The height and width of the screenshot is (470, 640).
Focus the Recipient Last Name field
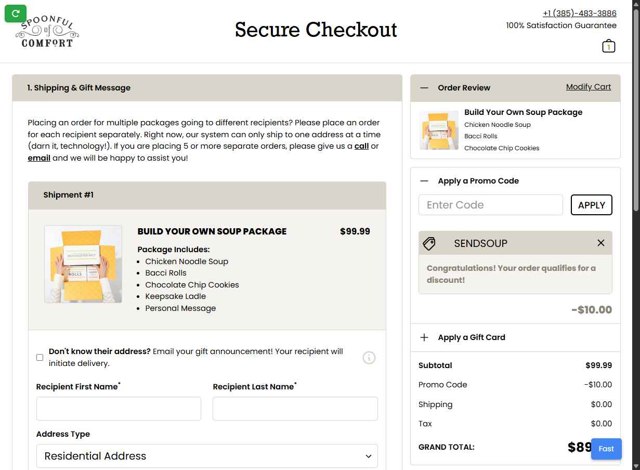295,408
